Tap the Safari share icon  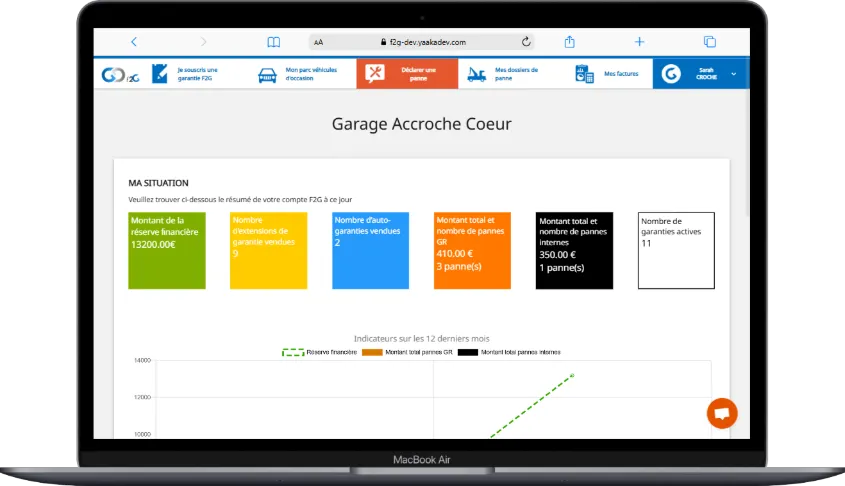[570, 42]
